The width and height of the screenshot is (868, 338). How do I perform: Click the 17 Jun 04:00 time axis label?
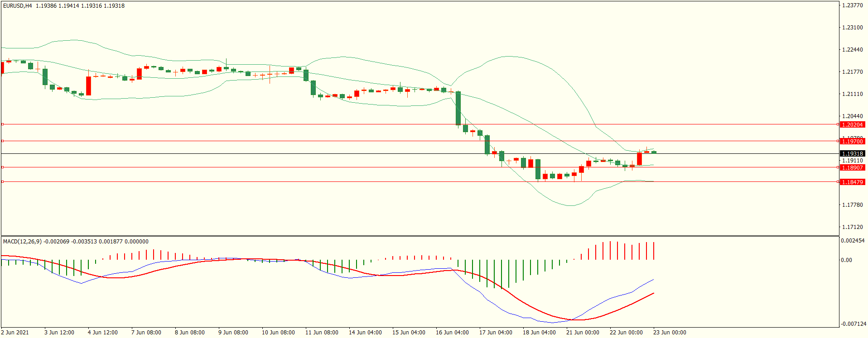[496, 333]
